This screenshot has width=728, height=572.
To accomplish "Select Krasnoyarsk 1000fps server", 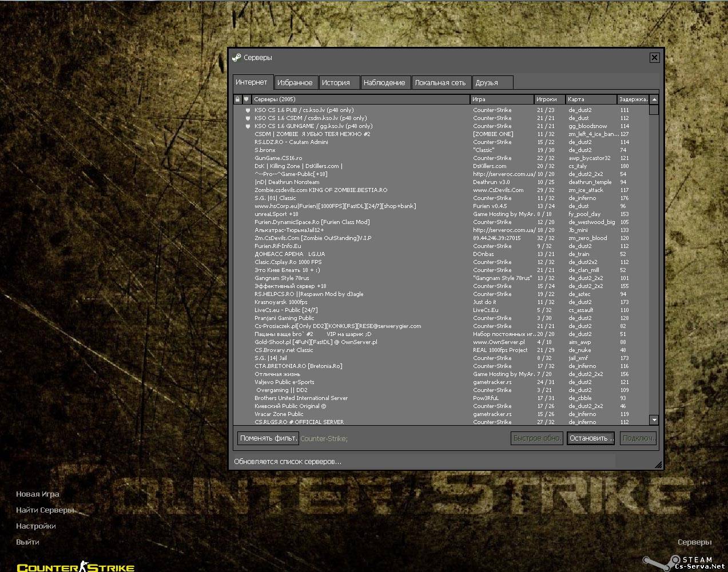I will click(441, 302).
